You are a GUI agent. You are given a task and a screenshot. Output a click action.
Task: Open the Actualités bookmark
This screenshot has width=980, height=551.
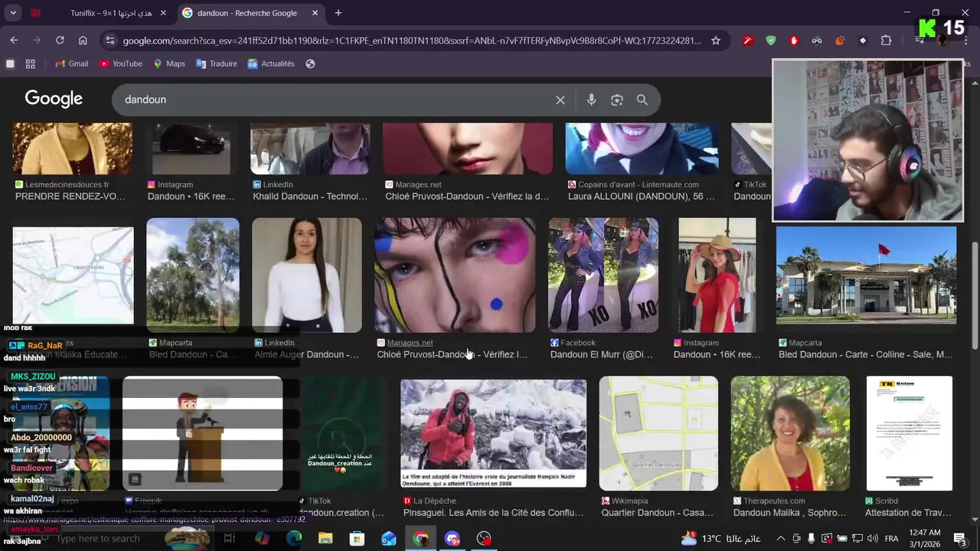tap(271, 64)
